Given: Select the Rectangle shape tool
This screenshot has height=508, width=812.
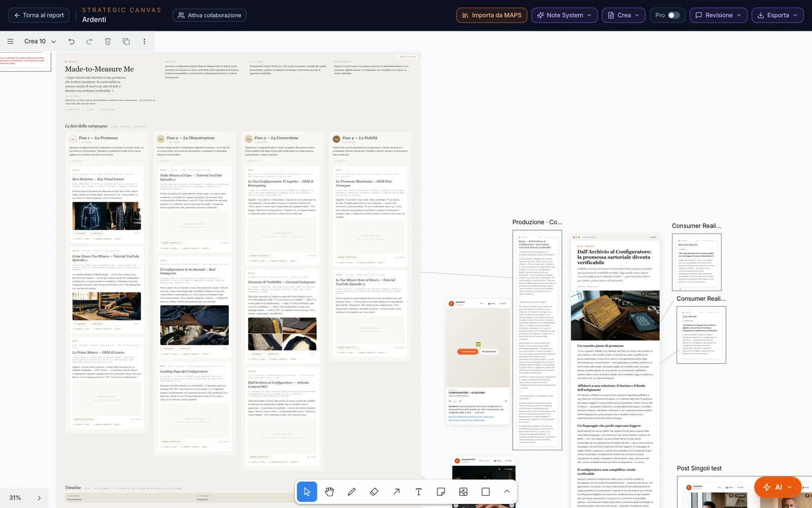Looking at the screenshot, I should point(486,492).
